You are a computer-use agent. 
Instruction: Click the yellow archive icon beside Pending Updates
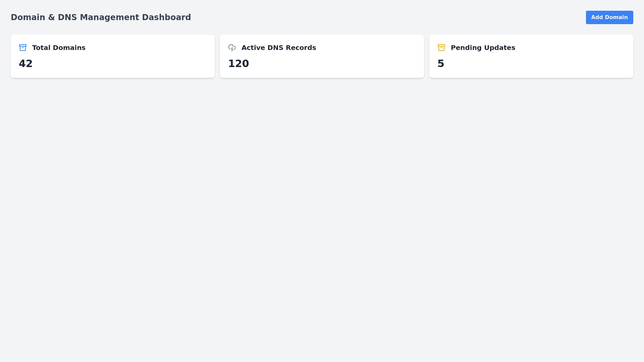coord(441,48)
